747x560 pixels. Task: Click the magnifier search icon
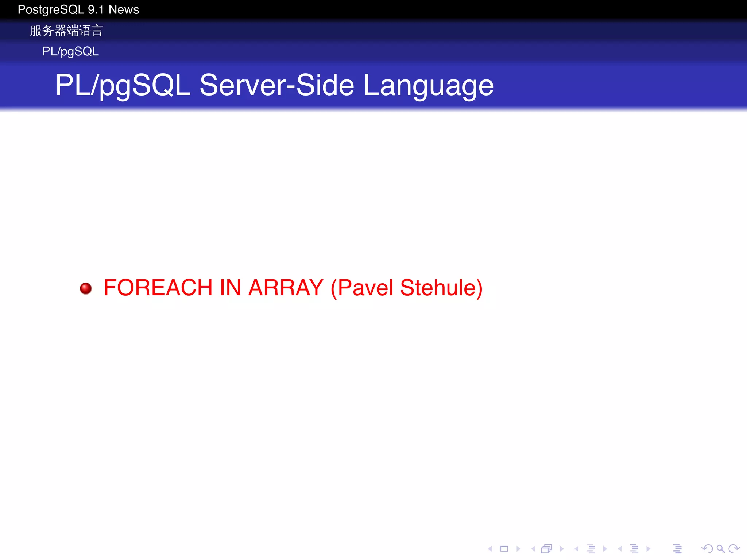[720, 549]
